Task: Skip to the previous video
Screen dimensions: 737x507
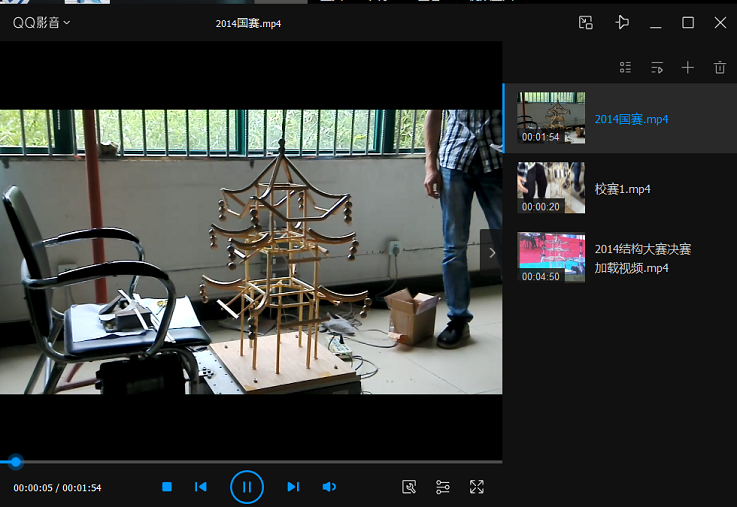Action: [x=201, y=487]
